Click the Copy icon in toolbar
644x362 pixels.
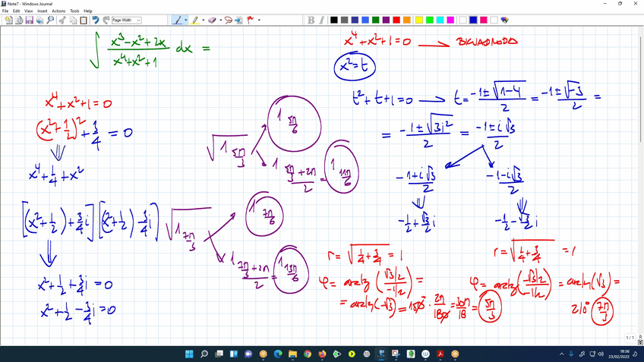click(73, 20)
